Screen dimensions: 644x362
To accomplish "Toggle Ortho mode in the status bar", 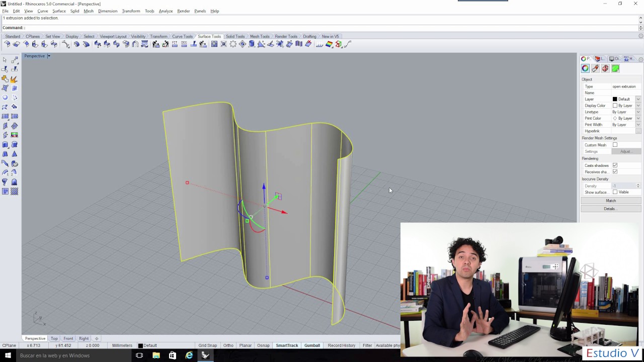I will tap(228, 345).
